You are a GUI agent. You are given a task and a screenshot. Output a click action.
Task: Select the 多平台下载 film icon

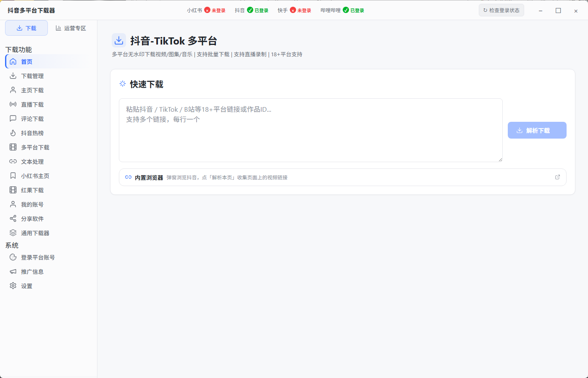13,147
